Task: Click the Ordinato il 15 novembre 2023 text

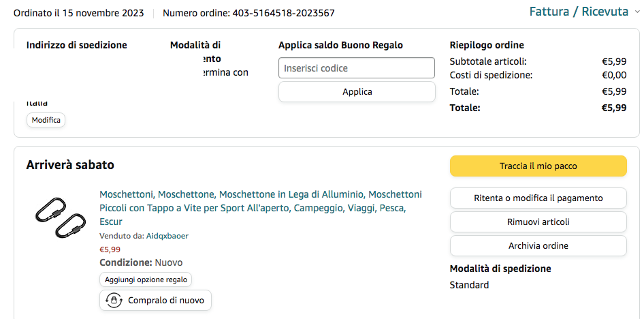Action: pos(80,13)
